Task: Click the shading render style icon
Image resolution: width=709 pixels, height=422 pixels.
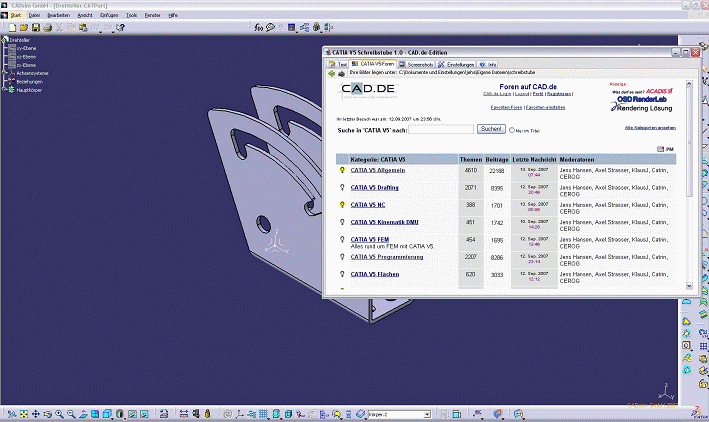Action: (119, 414)
